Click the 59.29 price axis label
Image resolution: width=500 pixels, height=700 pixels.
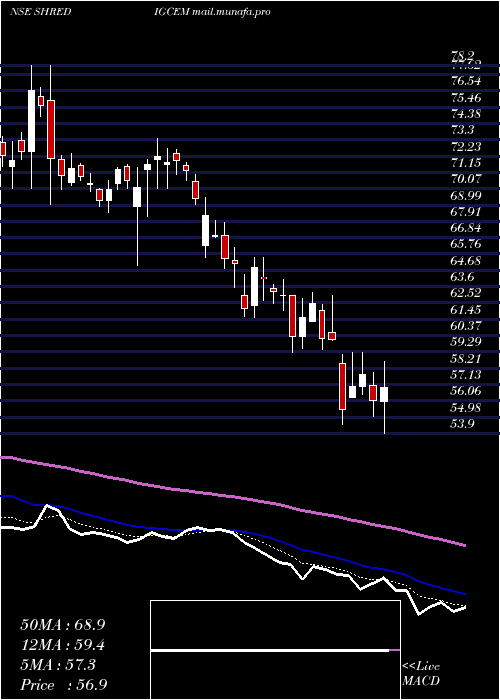click(x=466, y=342)
